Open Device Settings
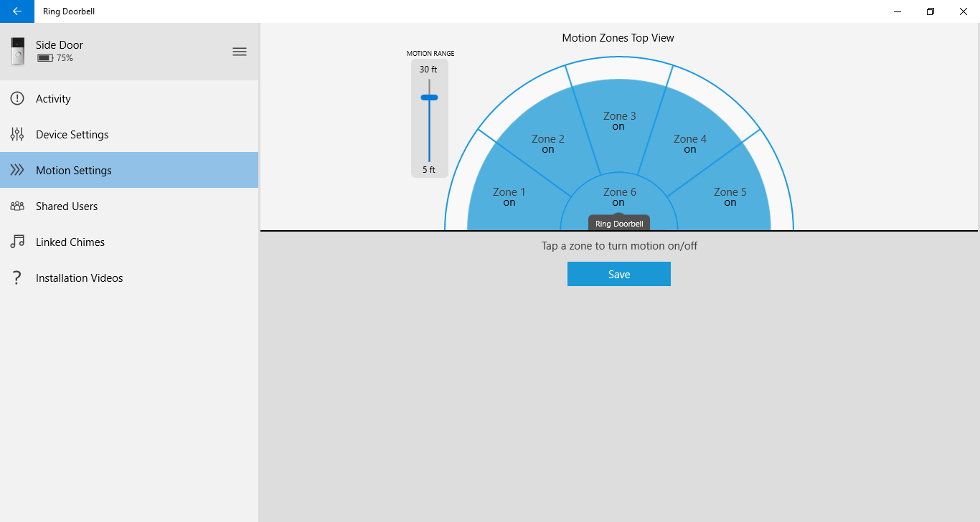 [129, 134]
